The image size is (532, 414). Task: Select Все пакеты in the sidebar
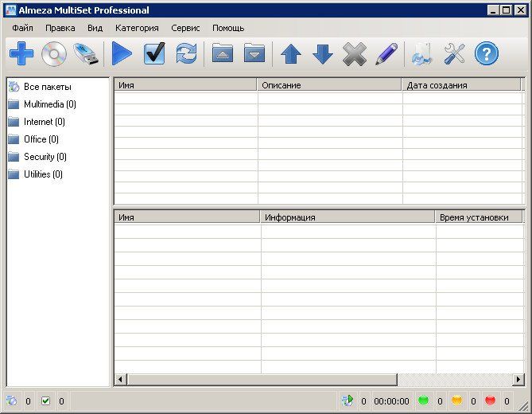(x=47, y=87)
